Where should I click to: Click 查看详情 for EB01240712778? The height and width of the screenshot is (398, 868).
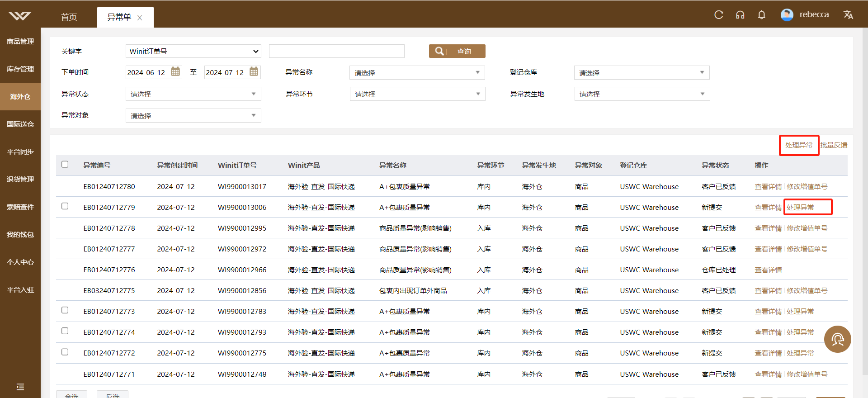tap(768, 228)
